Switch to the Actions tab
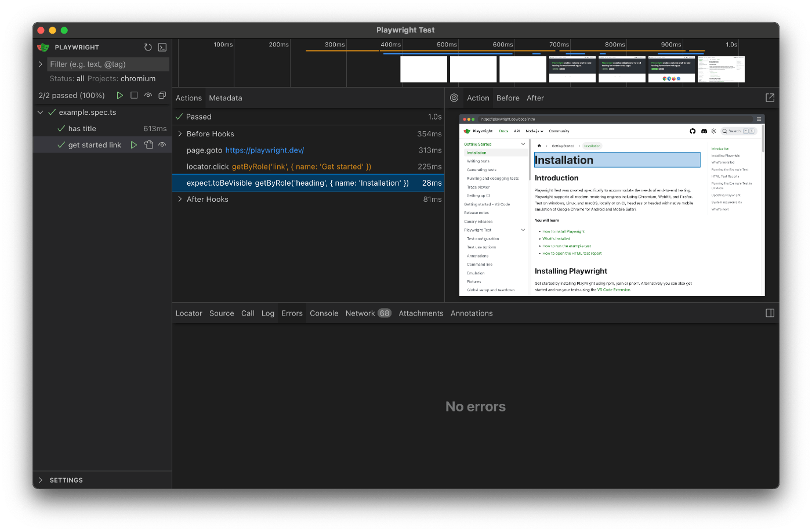The width and height of the screenshot is (812, 532). 189,98
